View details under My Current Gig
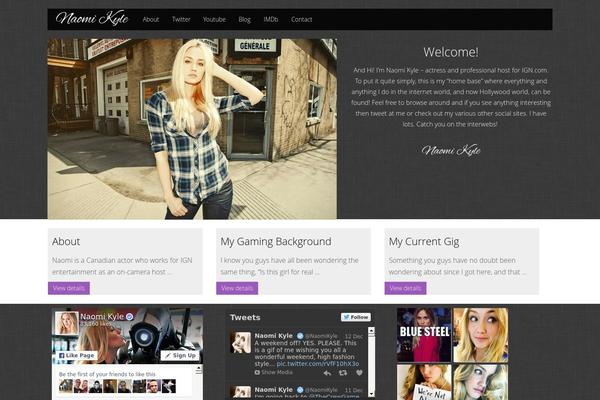Image resolution: width=600 pixels, height=400 pixels. (405, 288)
